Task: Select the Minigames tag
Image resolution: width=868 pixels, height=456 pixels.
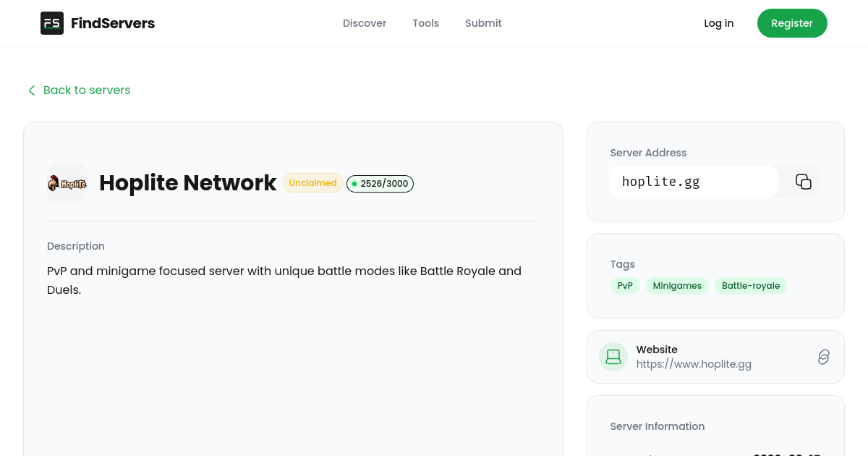Action: pos(677,286)
